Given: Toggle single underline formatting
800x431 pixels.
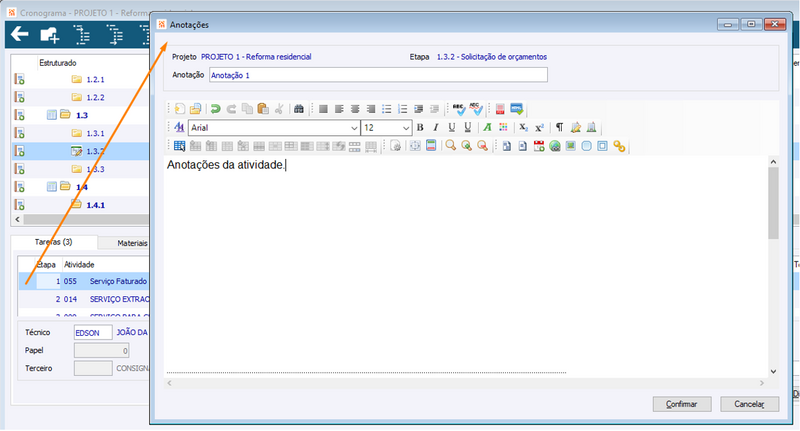Looking at the screenshot, I should 452,127.
